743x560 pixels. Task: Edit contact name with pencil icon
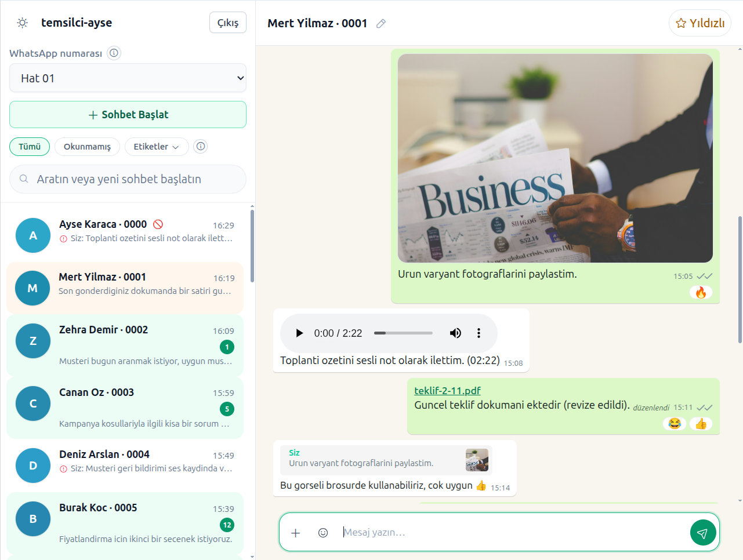[x=381, y=23]
